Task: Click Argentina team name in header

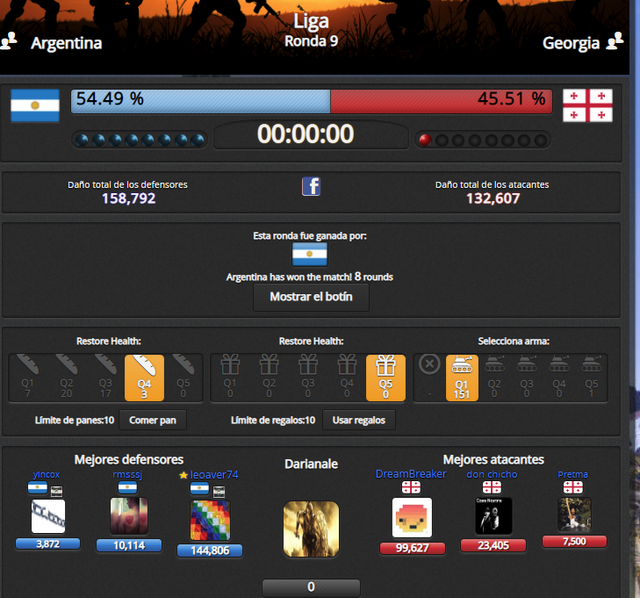Action: pyautogui.click(x=67, y=43)
